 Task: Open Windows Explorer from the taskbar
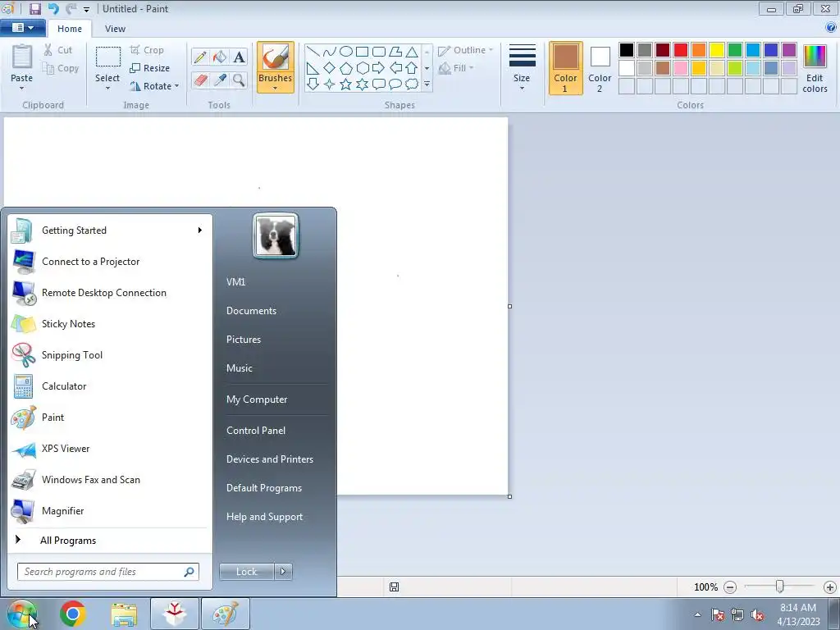click(x=124, y=614)
